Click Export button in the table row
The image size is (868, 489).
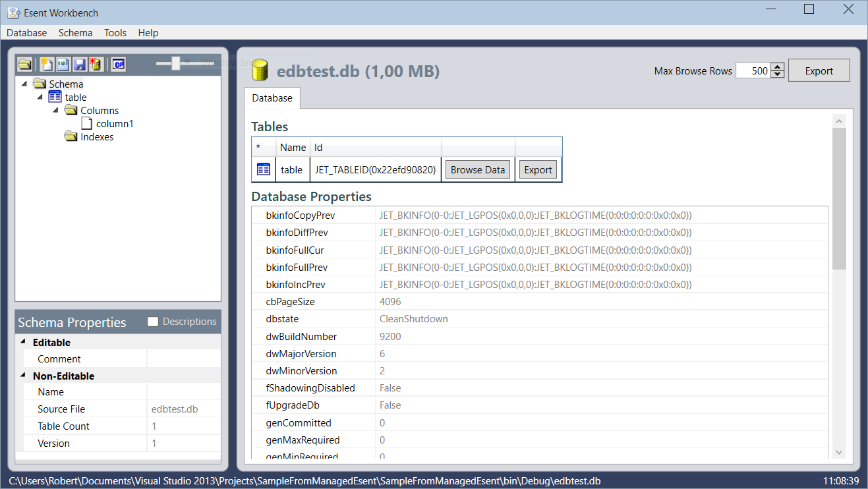click(538, 169)
